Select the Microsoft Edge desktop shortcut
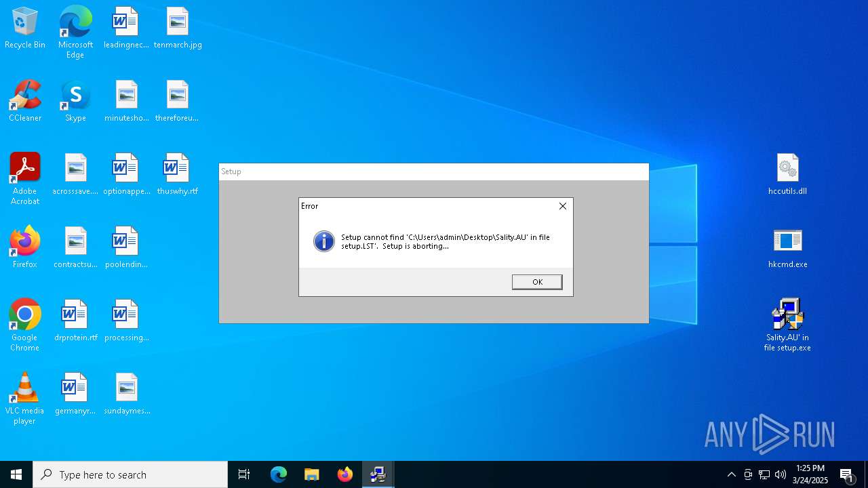Screen dimensions: 868x488 click(x=75, y=33)
